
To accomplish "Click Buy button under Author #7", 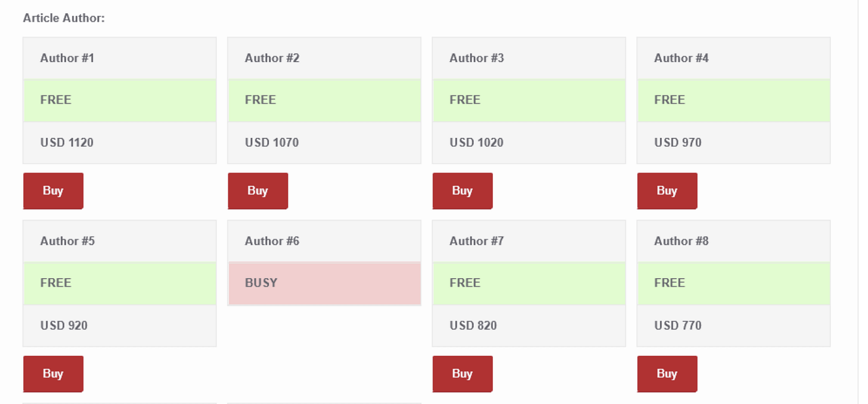I will pyautogui.click(x=463, y=374).
